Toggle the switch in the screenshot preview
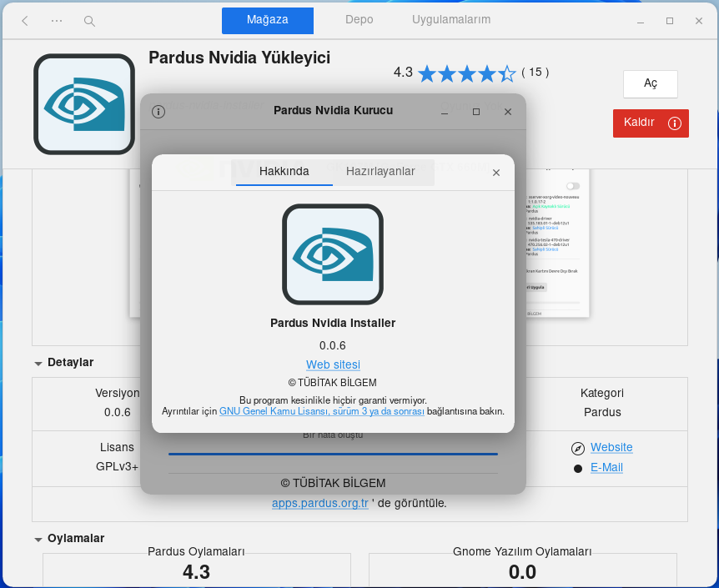 (x=573, y=186)
